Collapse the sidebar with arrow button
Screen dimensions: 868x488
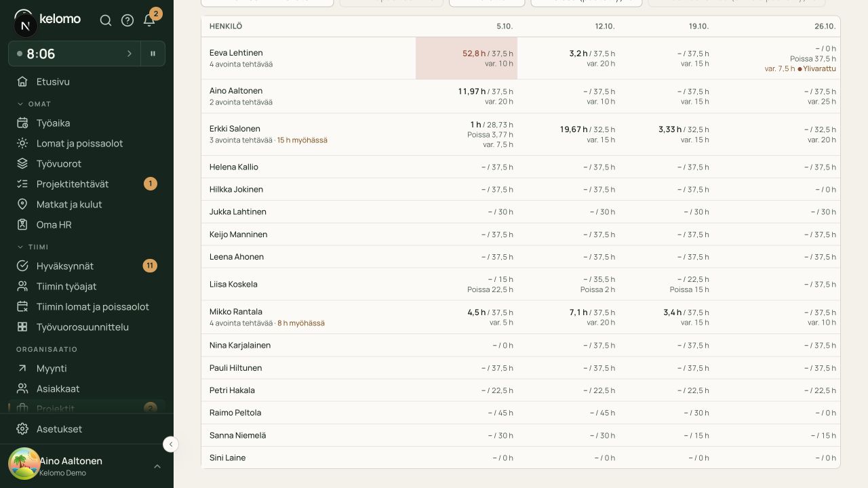pyautogui.click(x=171, y=444)
